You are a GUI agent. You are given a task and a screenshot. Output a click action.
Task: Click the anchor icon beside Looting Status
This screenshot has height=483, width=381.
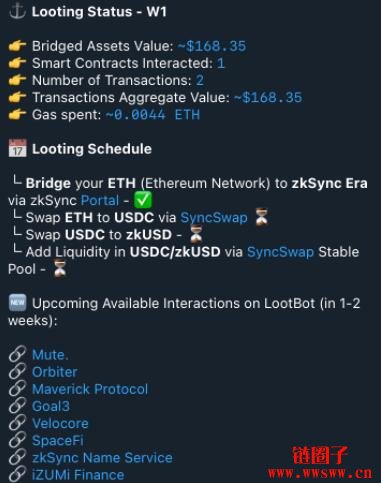point(17,12)
